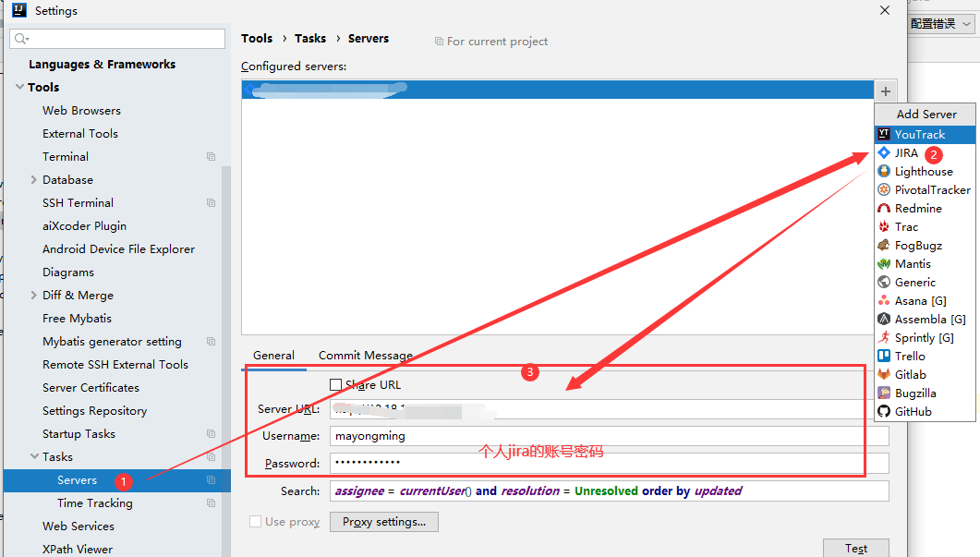Choose JIRA from Add Server menu
This screenshot has width=980, height=557.
click(x=925, y=152)
